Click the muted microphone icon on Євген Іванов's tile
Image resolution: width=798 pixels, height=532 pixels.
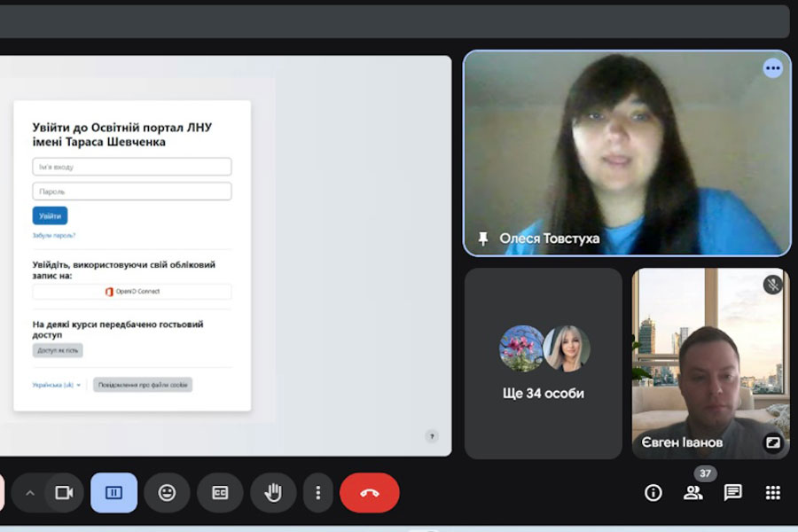772,284
